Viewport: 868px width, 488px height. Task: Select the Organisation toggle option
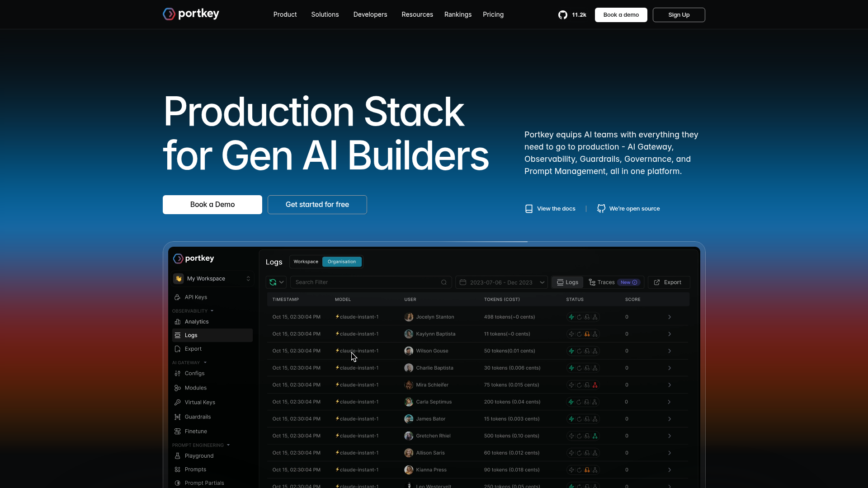pos(342,262)
